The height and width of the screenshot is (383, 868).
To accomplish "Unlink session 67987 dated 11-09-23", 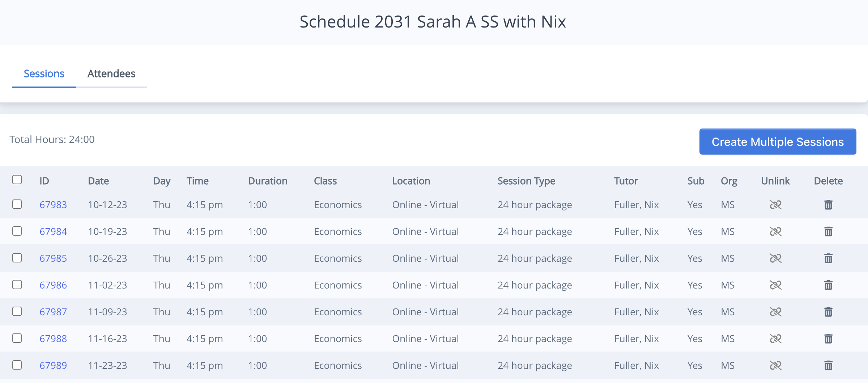I will (775, 312).
